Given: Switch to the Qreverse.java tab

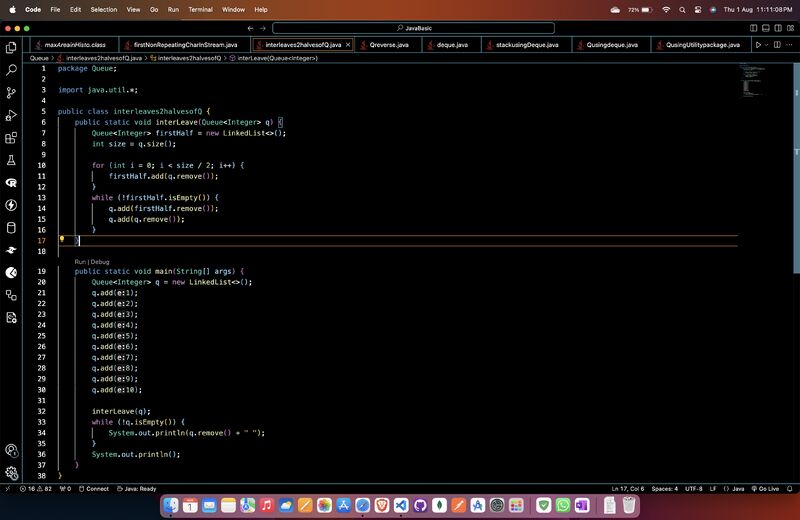Looking at the screenshot, I should coord(388,45).
